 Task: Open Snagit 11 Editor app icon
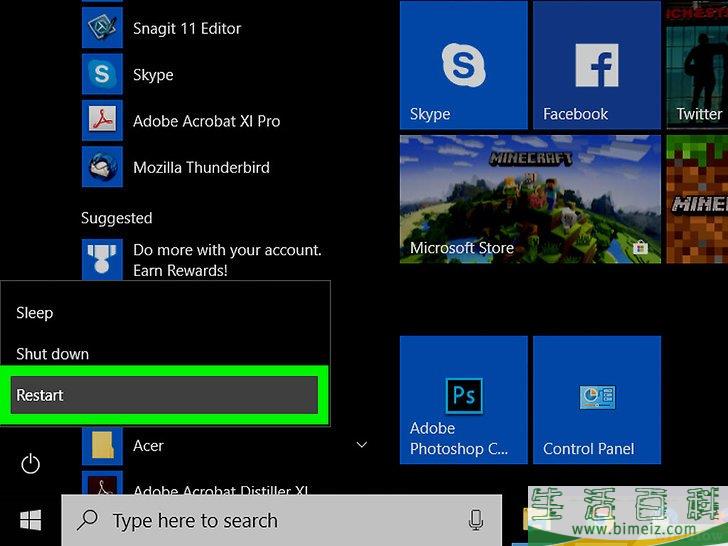pos(102,28)
